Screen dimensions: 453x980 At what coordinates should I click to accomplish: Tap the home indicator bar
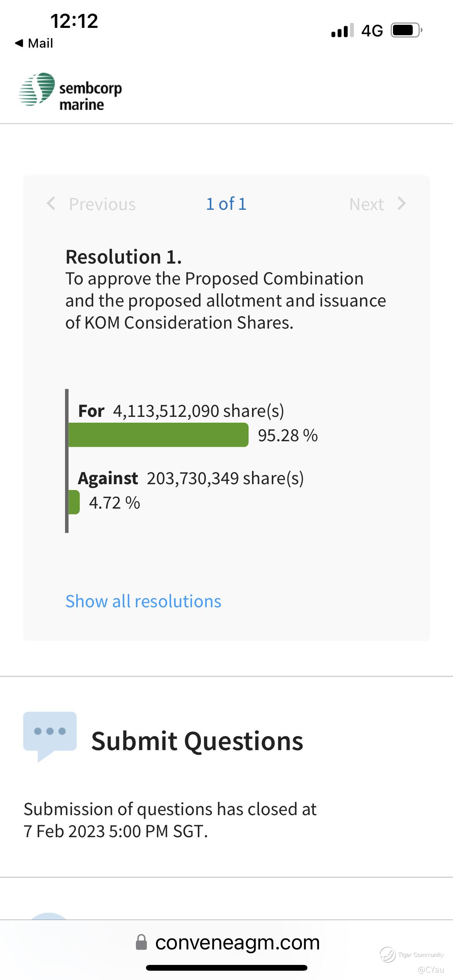point(226,968)
